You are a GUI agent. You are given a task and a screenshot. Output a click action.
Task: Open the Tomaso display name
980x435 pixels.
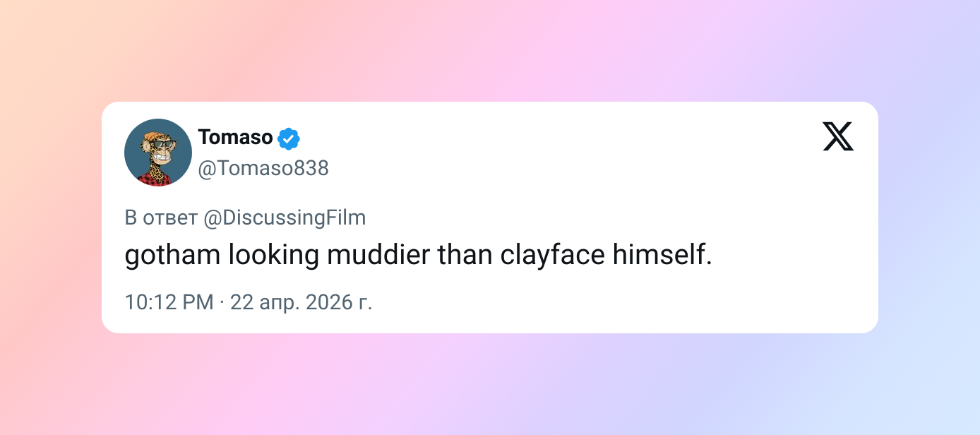pos(235,137)
